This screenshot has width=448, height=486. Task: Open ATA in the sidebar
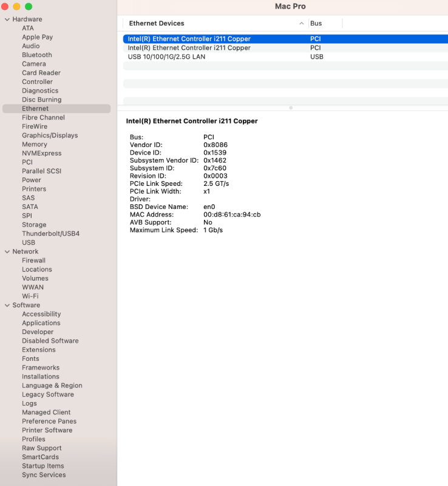28,28
